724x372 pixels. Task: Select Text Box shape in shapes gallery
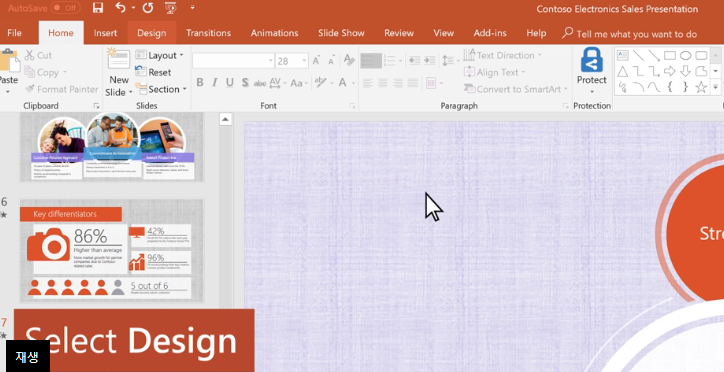click(623, 55)
